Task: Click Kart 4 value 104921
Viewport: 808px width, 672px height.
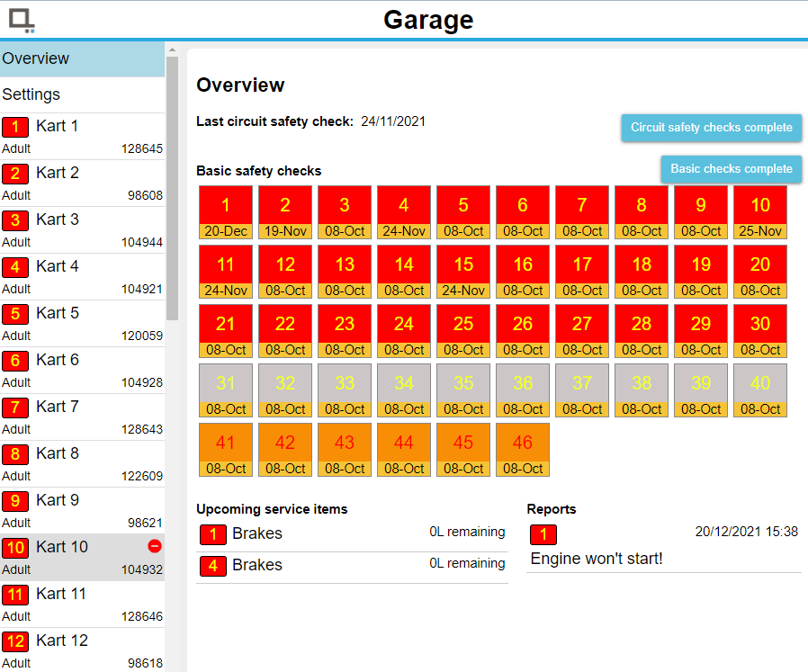Action: (x=141, y=289)
